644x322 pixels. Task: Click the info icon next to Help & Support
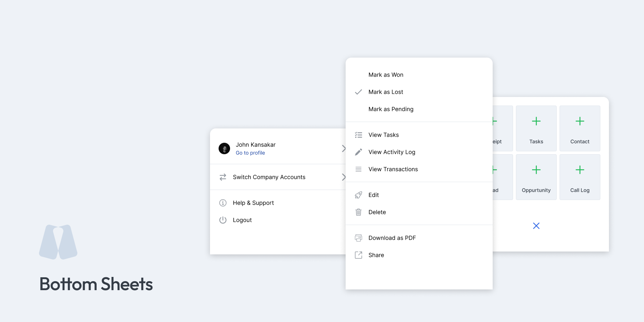tap(223, 203)
